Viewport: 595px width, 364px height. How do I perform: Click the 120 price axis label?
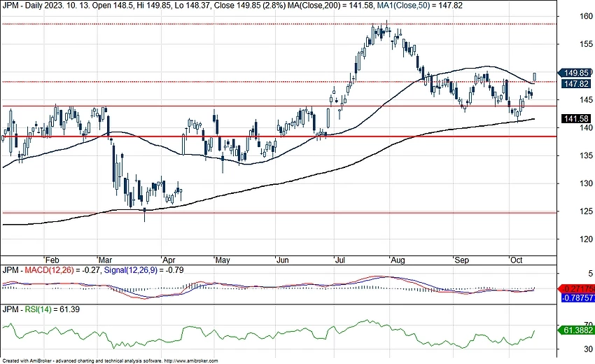click(x=587, y=239)
